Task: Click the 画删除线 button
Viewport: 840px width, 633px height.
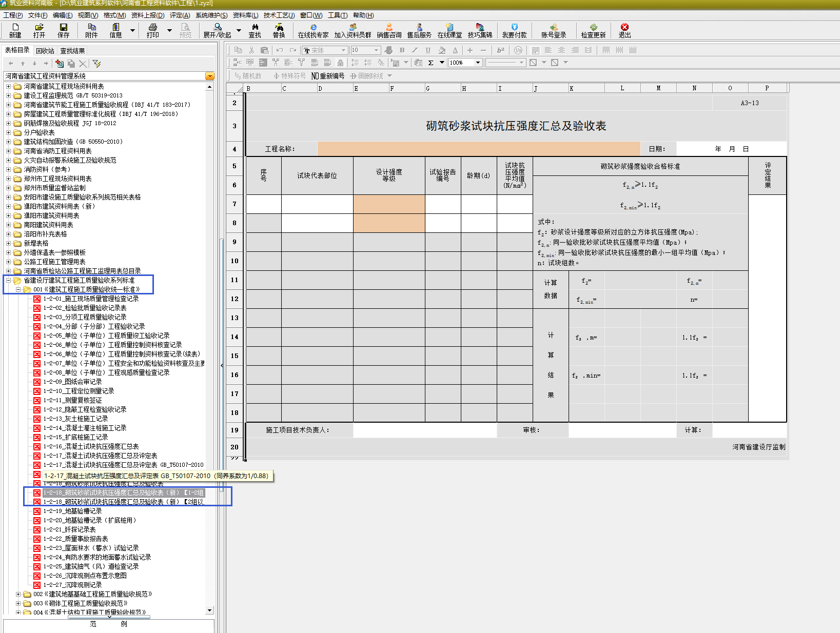Action: pos(367,76)
